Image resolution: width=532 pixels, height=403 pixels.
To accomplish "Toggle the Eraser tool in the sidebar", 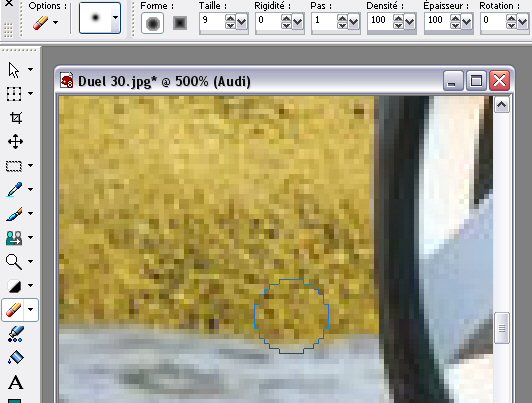I will [x=13, y=310].
